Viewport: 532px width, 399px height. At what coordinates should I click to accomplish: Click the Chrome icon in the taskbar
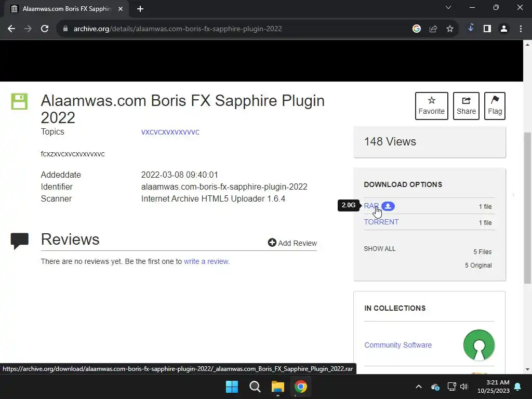click(301, 387)
